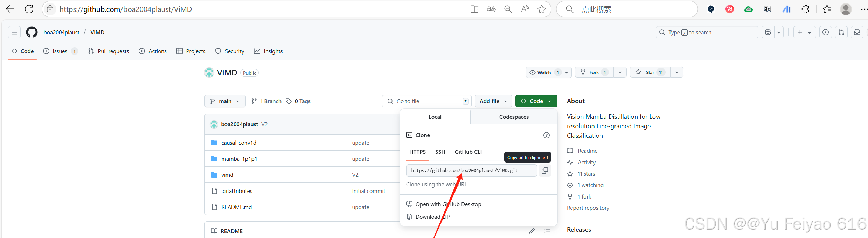The image size is (868, 238).
Task: Click the Type / to search box
Action: click(707, 32)
